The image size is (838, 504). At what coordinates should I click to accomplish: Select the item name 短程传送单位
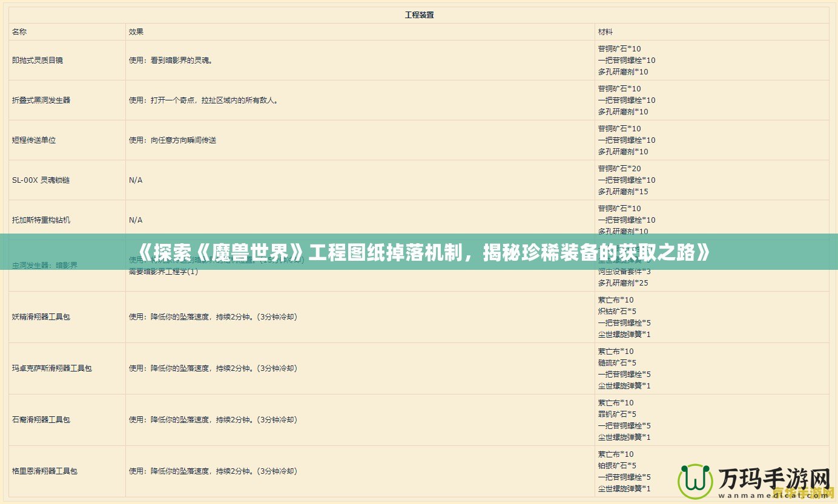pos(34,140)
